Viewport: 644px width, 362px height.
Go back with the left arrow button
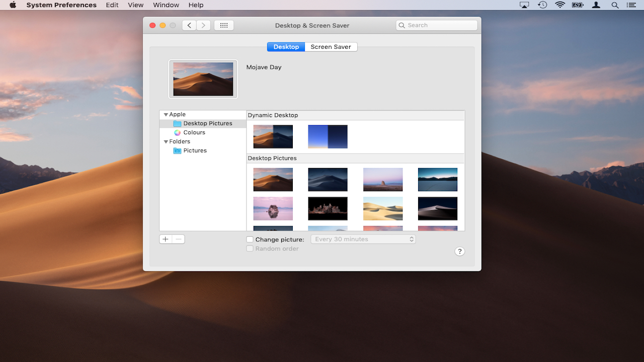(x=189, y=25)
